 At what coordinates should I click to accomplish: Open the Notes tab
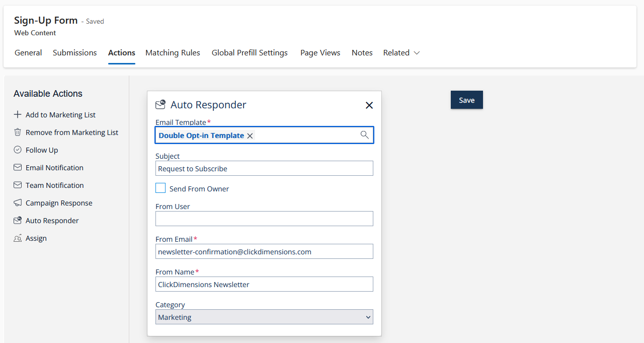(x=362, y=52)
